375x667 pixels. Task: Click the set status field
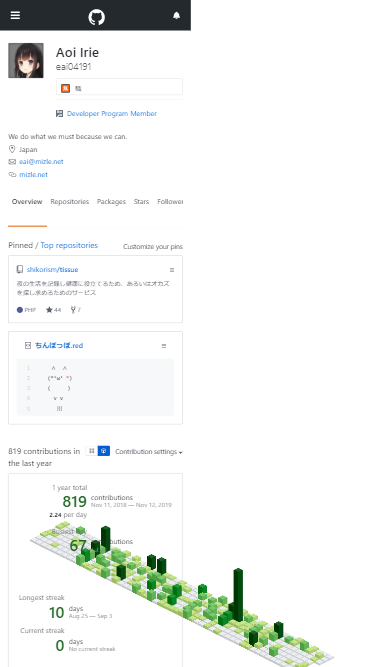(119, 87)
